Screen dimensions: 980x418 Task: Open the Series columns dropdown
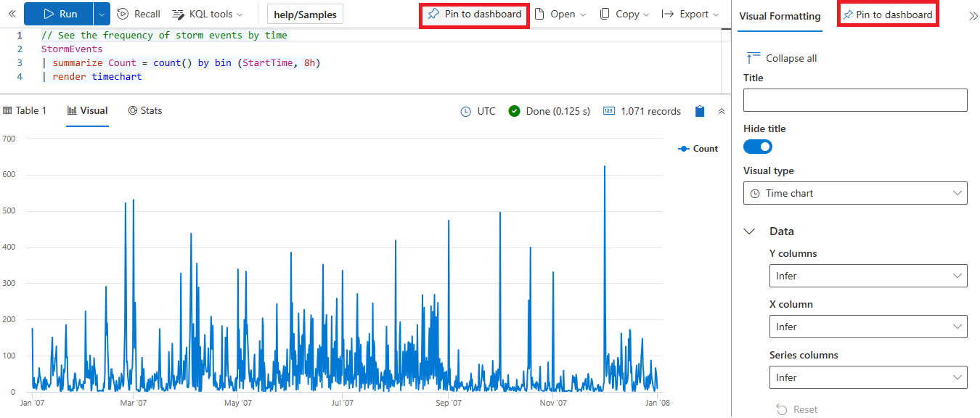(x=868, y=377)
